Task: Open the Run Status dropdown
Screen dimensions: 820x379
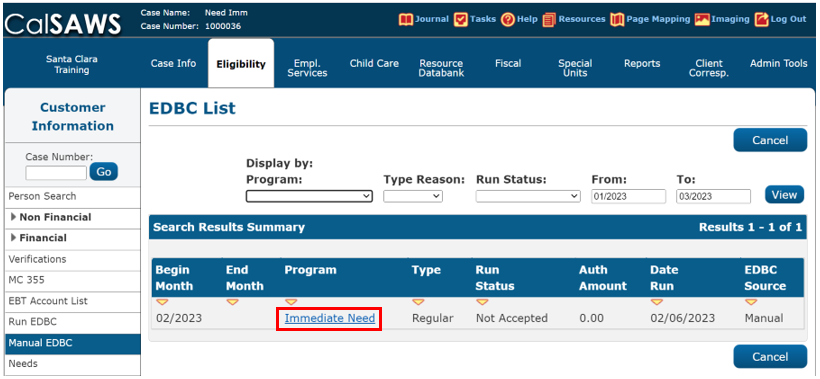Action: point(528,196)
